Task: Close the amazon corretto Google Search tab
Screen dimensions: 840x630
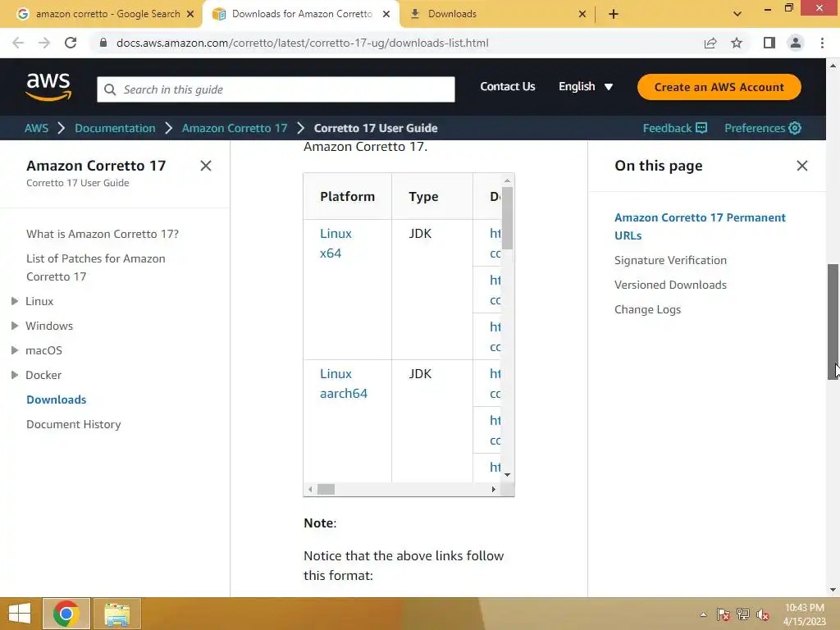Action: pyautogui.click(x=190, y=14)
